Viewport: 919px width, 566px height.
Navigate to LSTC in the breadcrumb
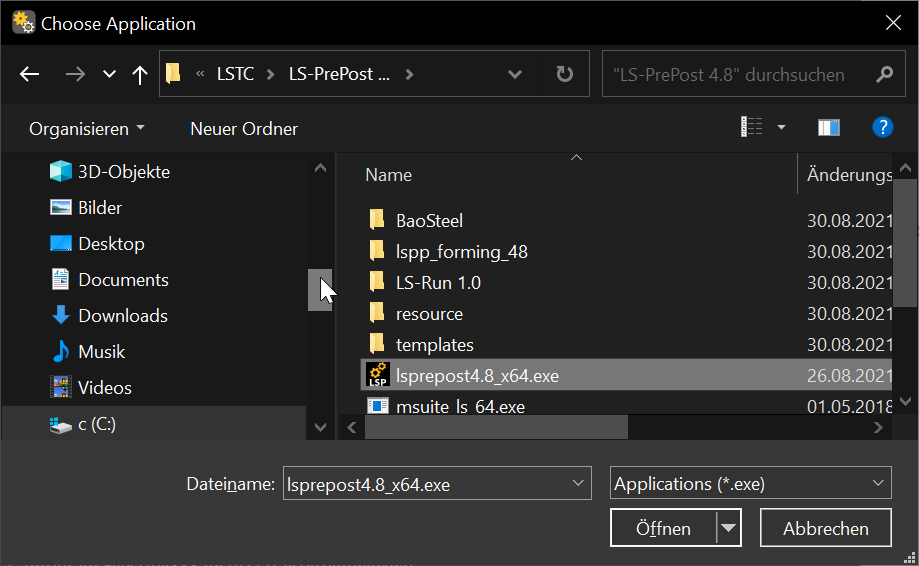pos(235,74)
